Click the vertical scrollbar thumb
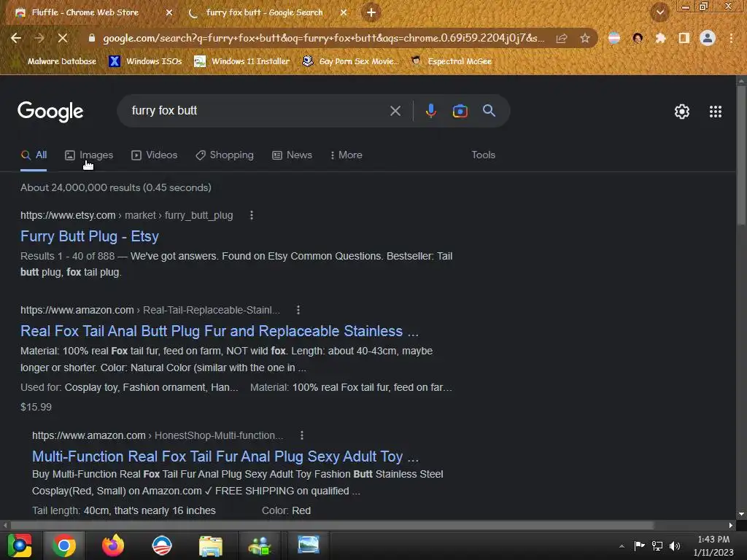 pyautogui.click(x=741, y=155)
